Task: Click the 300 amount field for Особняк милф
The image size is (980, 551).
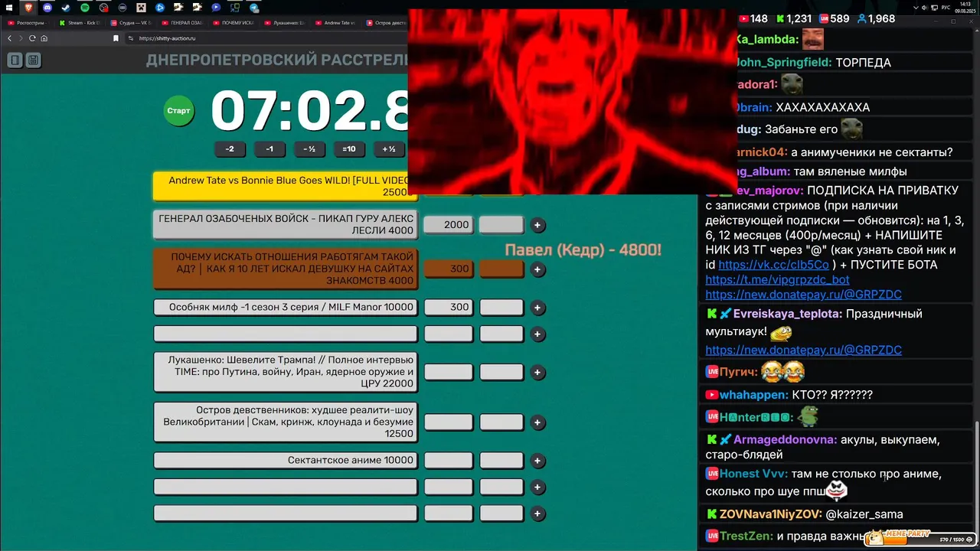Action: coord(449,308)
